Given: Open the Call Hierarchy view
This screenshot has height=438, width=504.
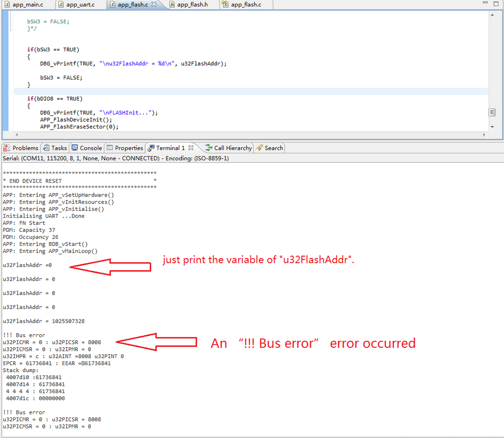Looking at the screenshot, I should point(229,148).
